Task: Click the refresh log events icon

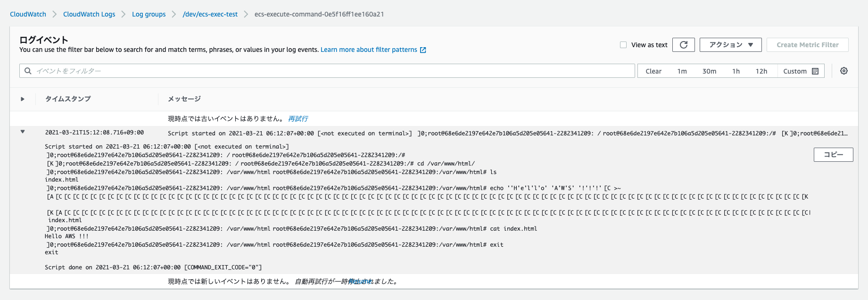Action: pyautogui.click(x=684, y=45)
